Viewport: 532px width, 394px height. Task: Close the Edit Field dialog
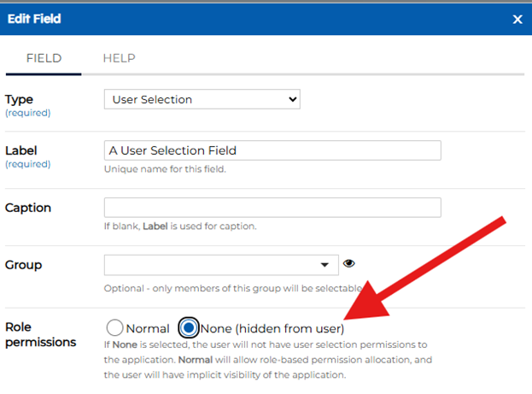pos(517,19)
